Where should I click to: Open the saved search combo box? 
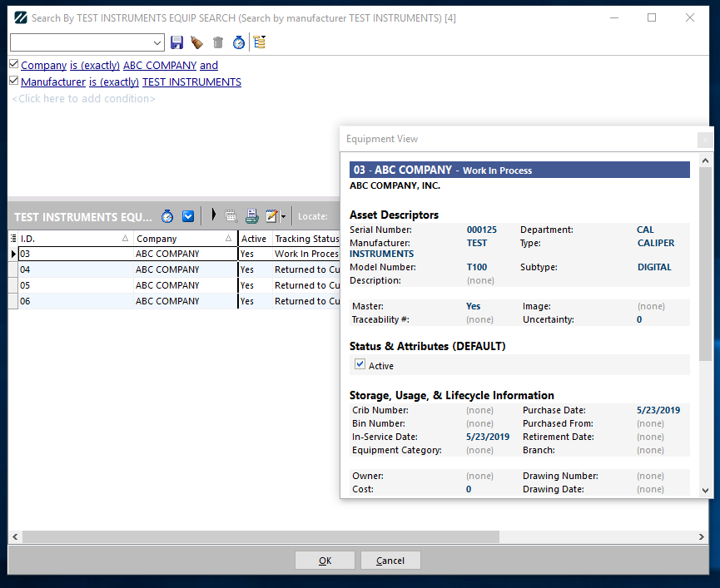(87, 42)
